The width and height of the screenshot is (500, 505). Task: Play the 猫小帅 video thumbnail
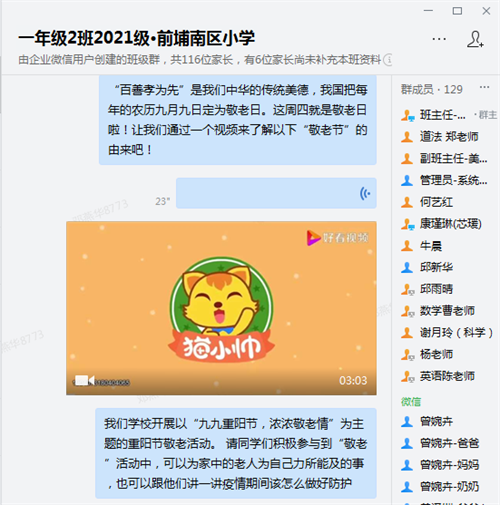(x=221, y=308)
